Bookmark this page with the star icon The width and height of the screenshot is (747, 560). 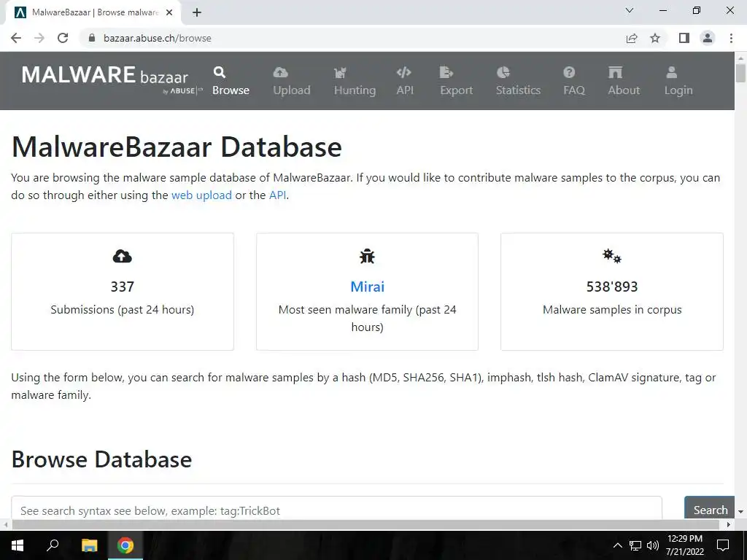click(x=655, y=38)
